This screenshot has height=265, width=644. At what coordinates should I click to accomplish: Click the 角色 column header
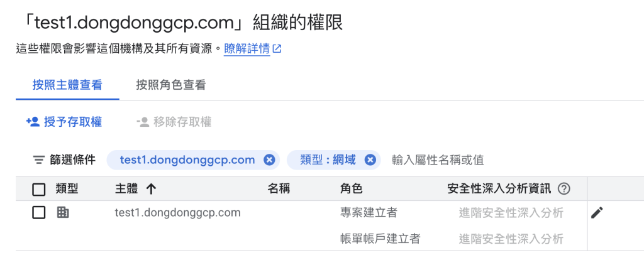tap(351, 189)
